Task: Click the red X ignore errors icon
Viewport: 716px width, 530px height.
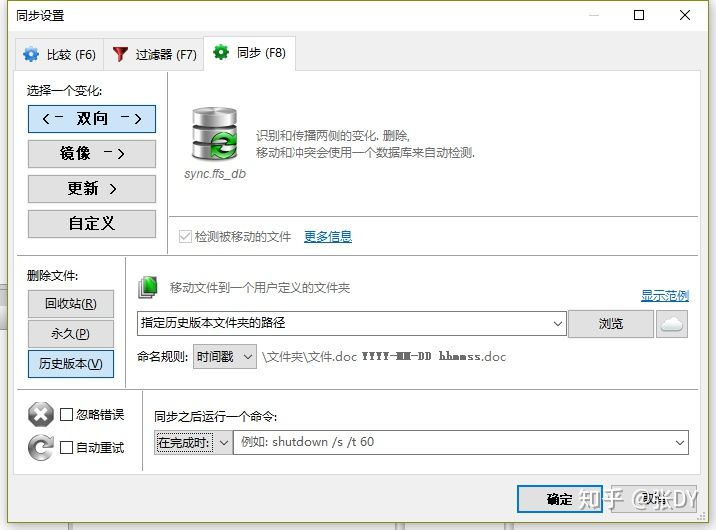Action: (41, 415)
